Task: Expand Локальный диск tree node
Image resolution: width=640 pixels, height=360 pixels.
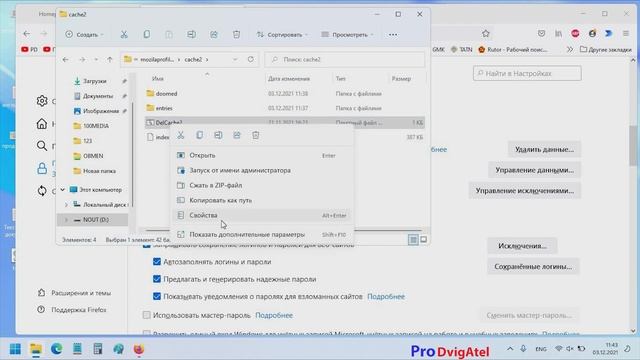Action: click(66, 205)
